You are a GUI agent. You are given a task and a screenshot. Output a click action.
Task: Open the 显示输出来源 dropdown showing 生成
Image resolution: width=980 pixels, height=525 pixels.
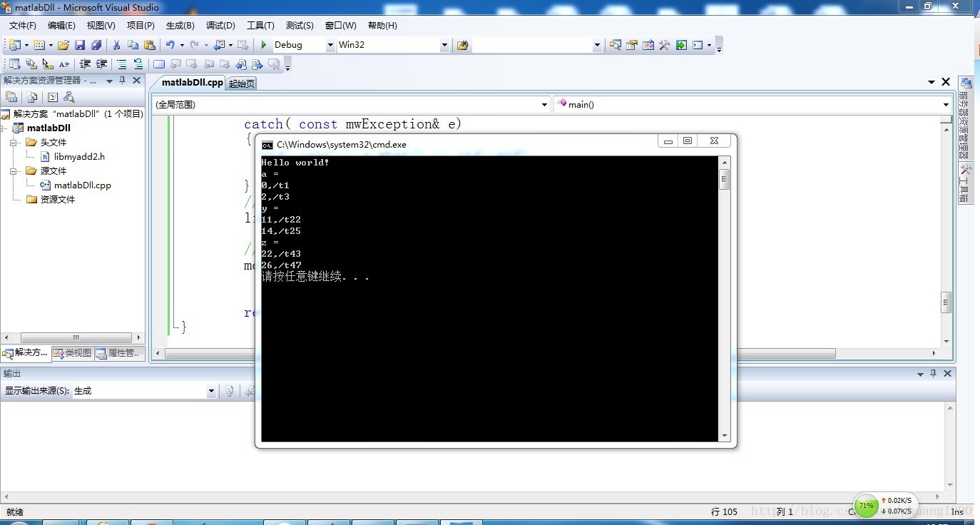(211, 391)
